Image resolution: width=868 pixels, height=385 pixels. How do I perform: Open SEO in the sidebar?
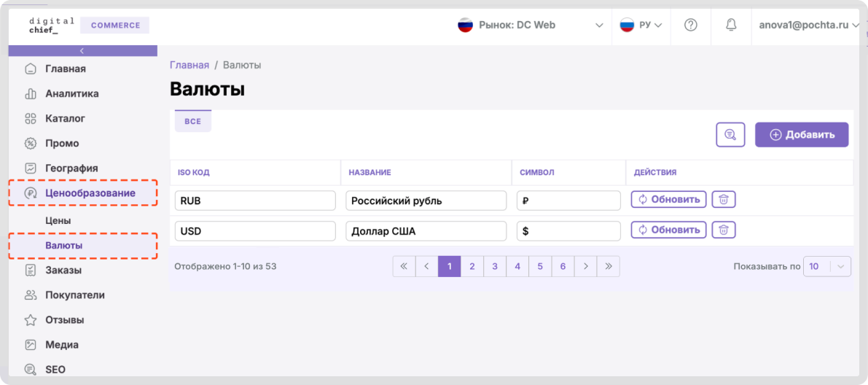click(55, 370)
